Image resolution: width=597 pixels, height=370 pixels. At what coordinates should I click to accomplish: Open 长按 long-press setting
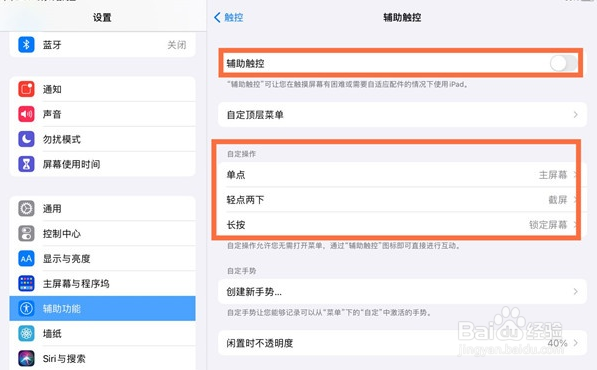tap(402, 225)
